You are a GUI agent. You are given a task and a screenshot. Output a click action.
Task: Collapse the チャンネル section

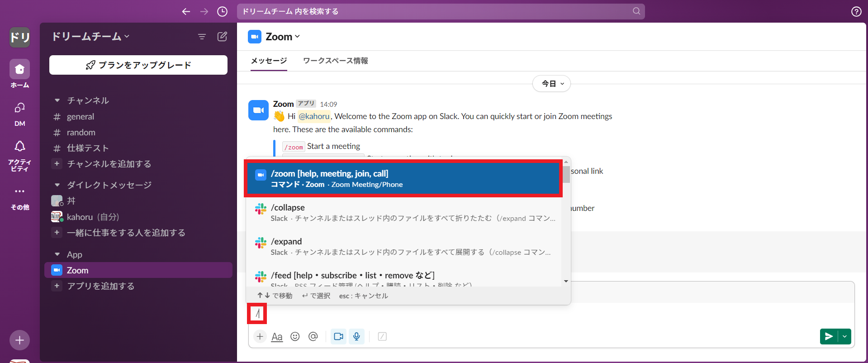point(57,100)
